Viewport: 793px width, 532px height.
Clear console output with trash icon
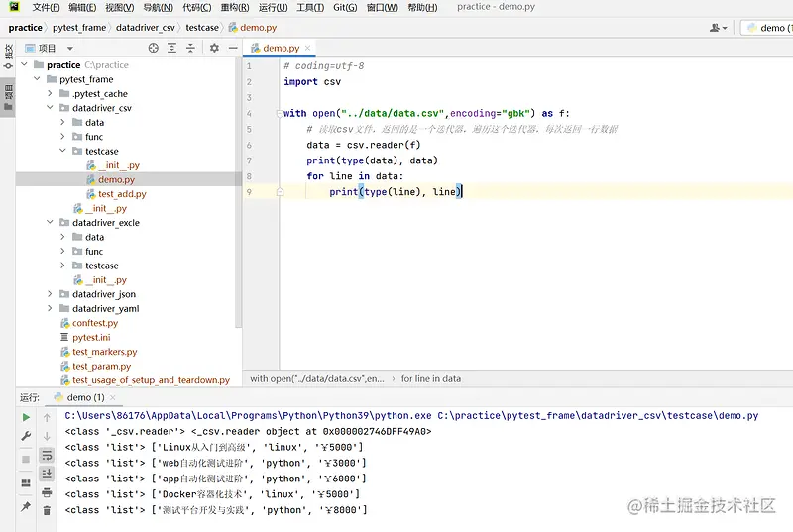(x=47, y=510)
